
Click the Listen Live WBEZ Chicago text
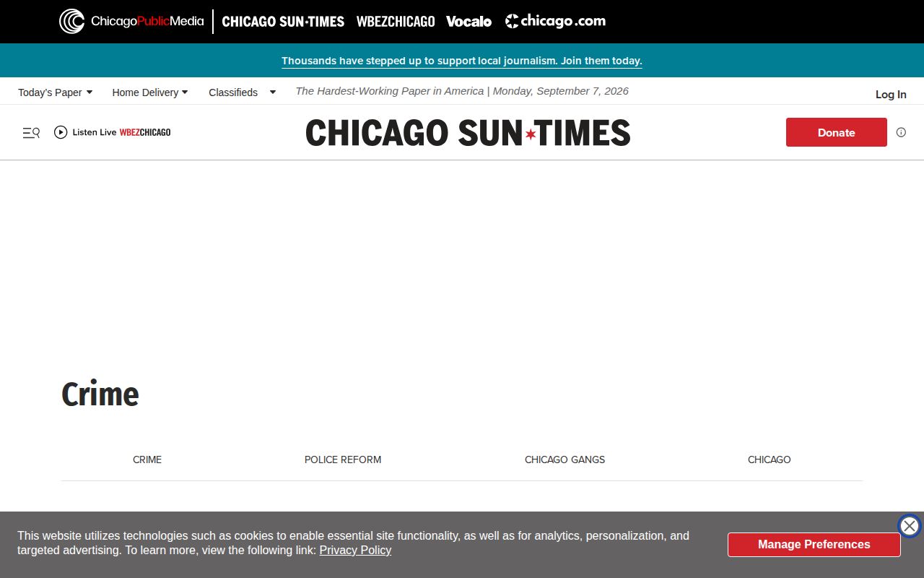pyautogui.click(x=121, y=132)
